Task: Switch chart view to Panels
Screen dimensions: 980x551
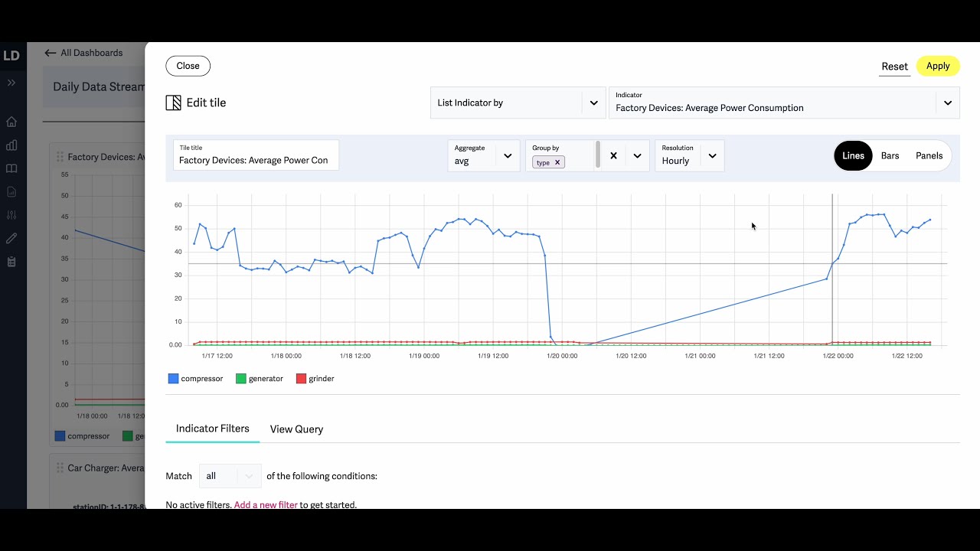Action: pos(929,155)
